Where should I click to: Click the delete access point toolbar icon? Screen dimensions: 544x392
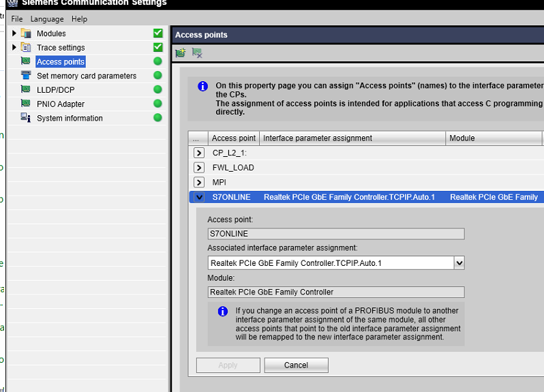(197, 52)
